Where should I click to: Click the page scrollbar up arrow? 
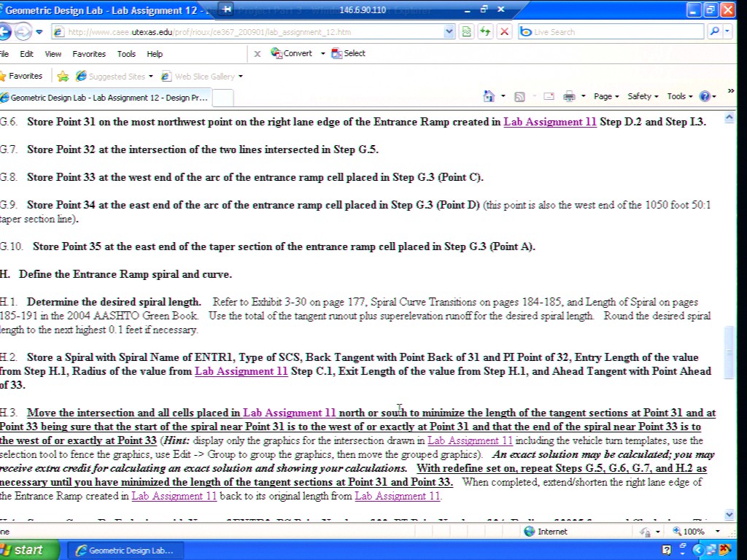pyautogui.click(x=729, y=117)
